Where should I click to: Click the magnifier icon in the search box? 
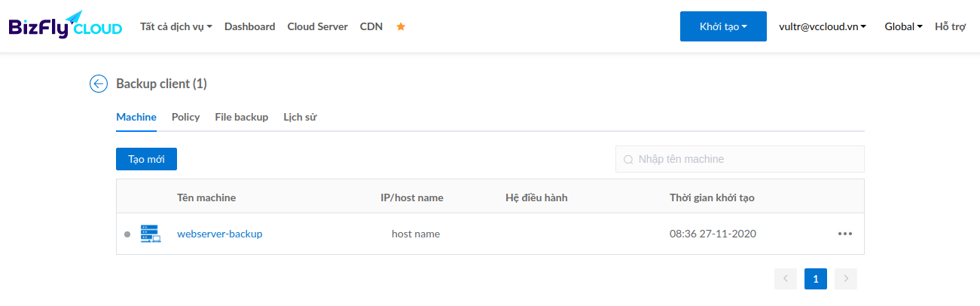coord(627,160)
